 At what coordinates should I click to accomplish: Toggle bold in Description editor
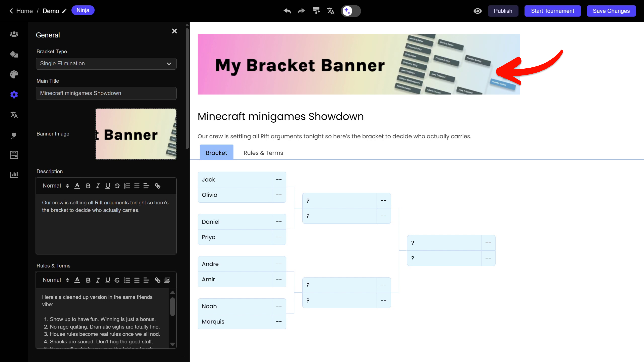[88, 186]
